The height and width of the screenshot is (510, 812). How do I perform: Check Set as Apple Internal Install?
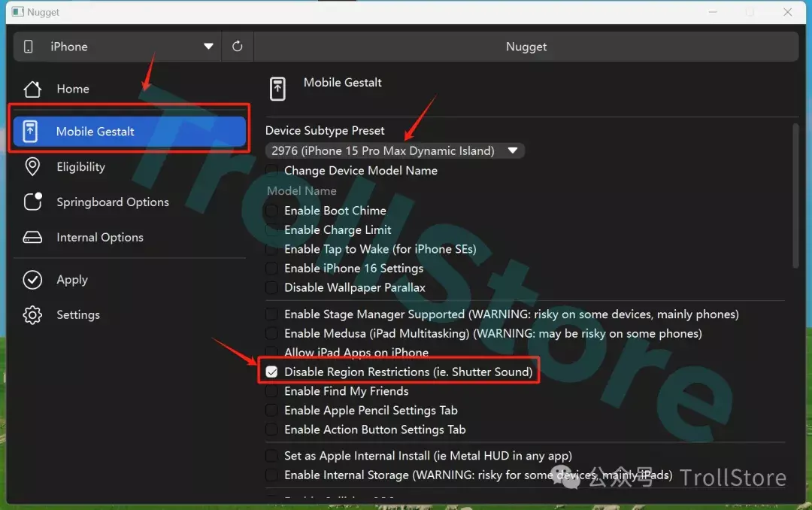coord(271,456)
